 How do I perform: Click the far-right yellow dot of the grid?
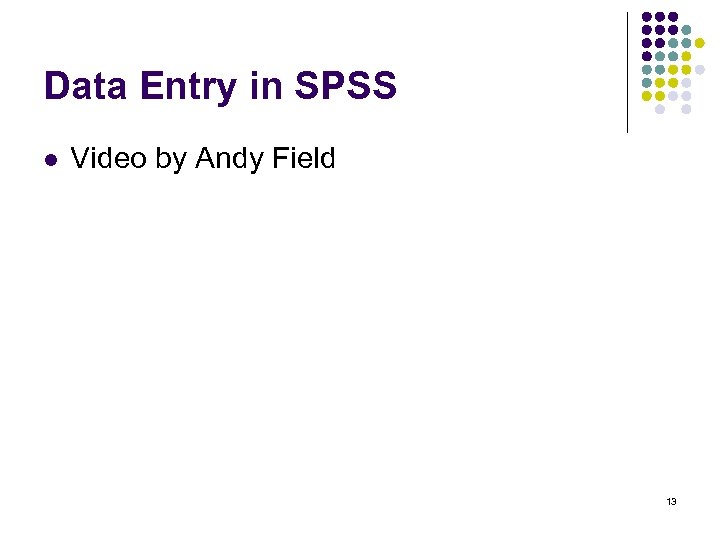[700, 43]
